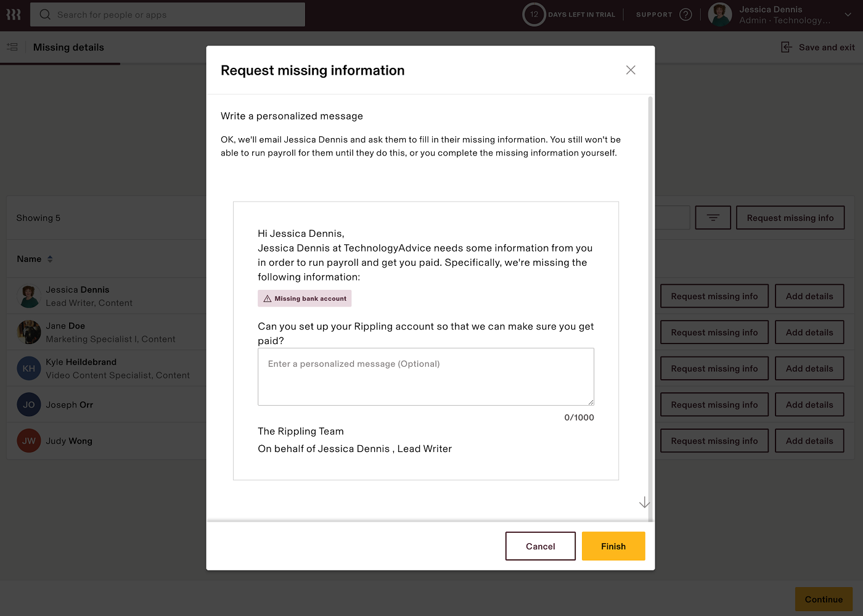The height and width of the screenshot is (616, 863).
Task: Click the 0/1000 character counter
Action: pos(579,417)
